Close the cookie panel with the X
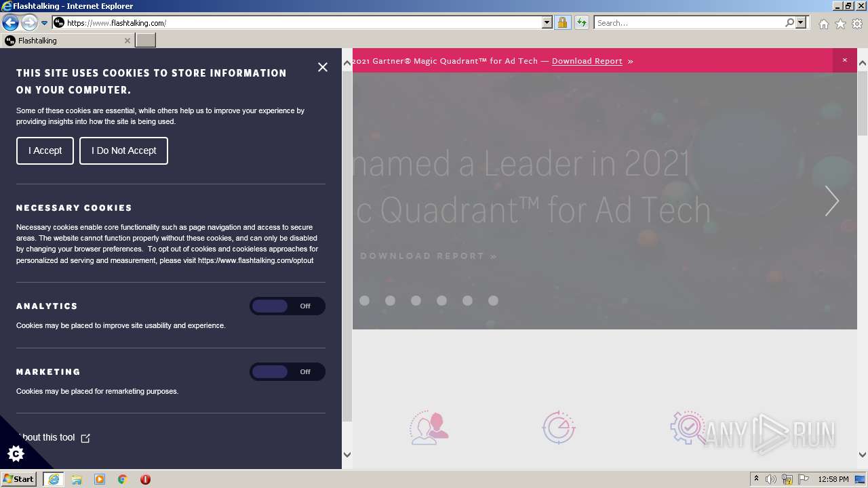Screen dimensions: 868x488 pyautogui.click(x=323, y=67)
